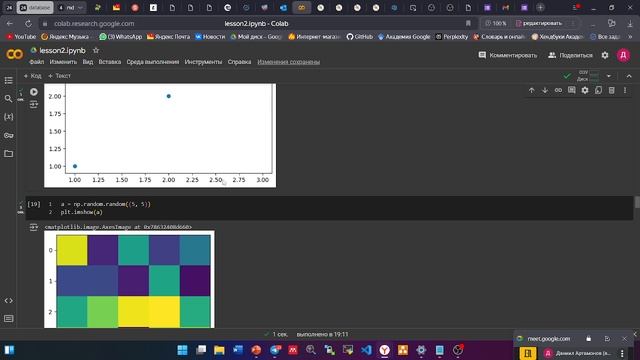The width and height of the screenshot is (640, 360).
Task: Star the lesson2.ipynb notebook
Action: click(96, 50)
